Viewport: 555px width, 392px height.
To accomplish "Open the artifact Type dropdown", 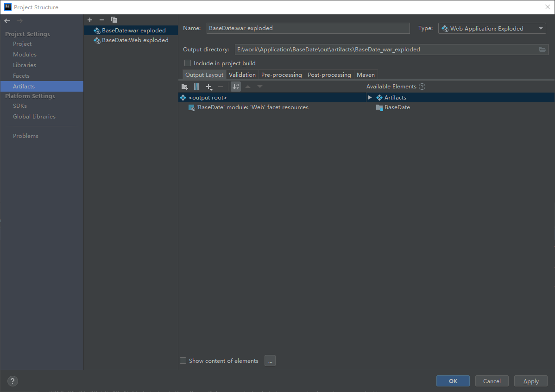I will 492,28.
